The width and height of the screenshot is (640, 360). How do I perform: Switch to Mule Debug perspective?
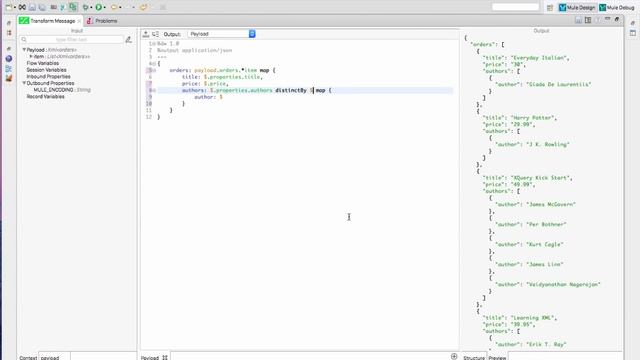[616, 7]
